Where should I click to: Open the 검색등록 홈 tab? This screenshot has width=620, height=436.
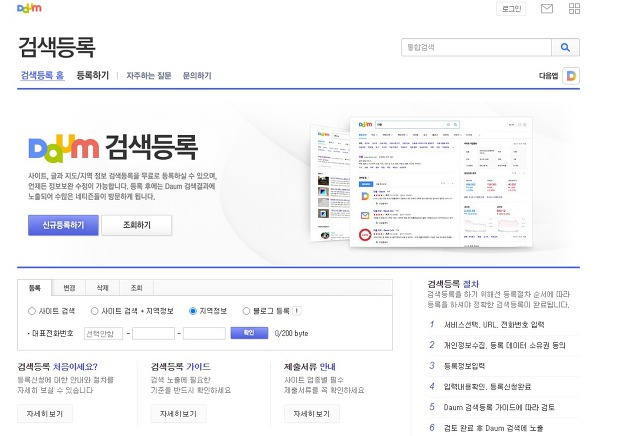[42, 75]
